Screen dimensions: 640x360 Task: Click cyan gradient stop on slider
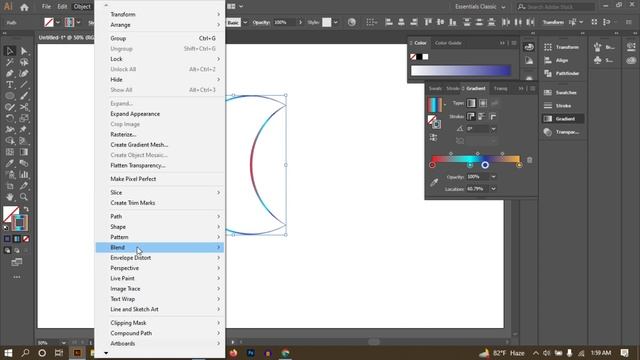pos(470,165)
